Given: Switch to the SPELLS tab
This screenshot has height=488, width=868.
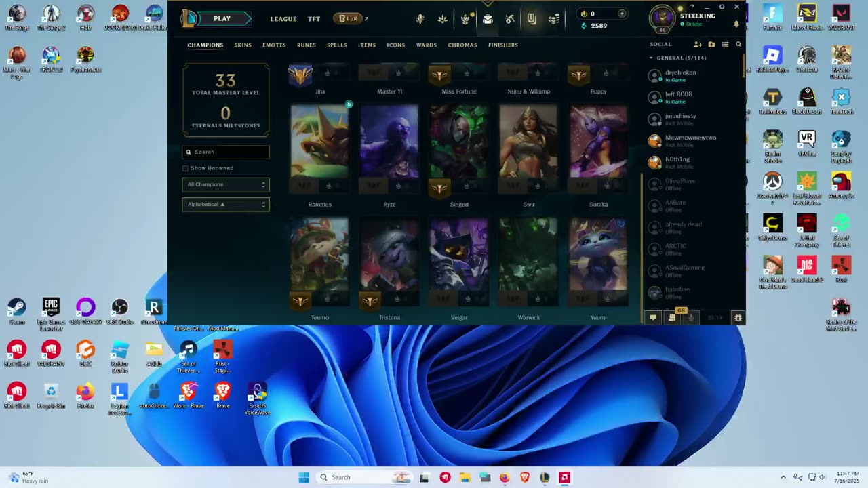Looking at the screenshot, I should pyautogui.click(x=337, y=45).
